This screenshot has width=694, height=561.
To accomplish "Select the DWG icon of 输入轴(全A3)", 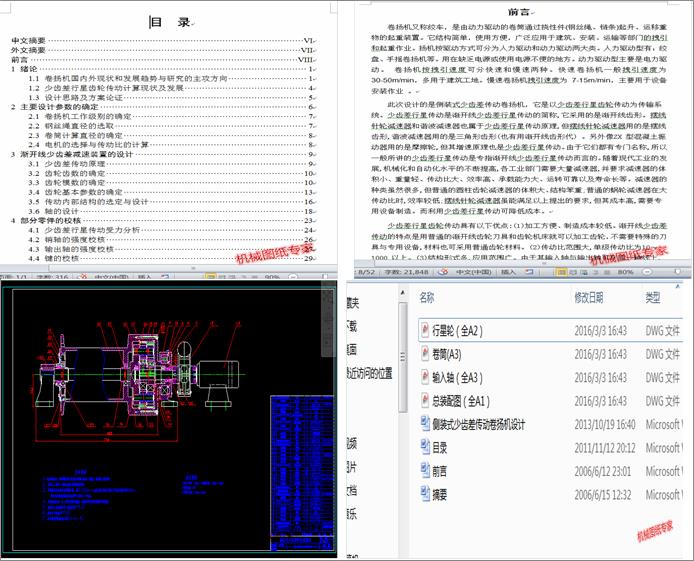I will [x=425, y=377].
